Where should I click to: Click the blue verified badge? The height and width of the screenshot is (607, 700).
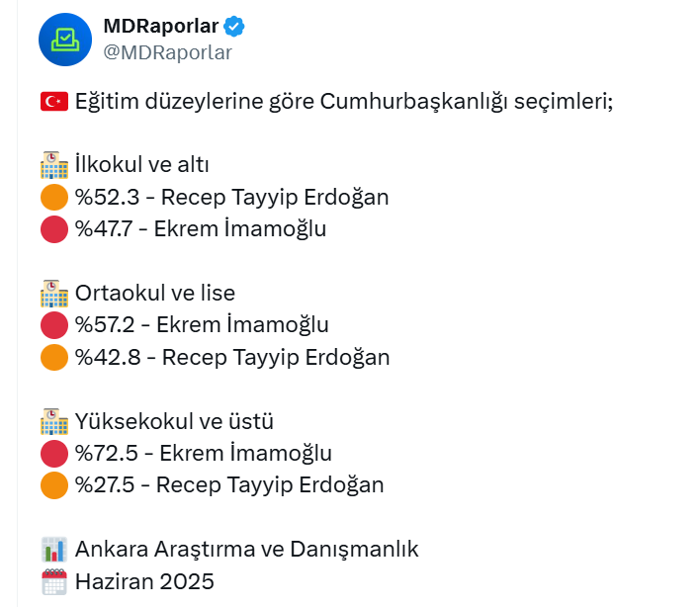(x=234, y=27)
